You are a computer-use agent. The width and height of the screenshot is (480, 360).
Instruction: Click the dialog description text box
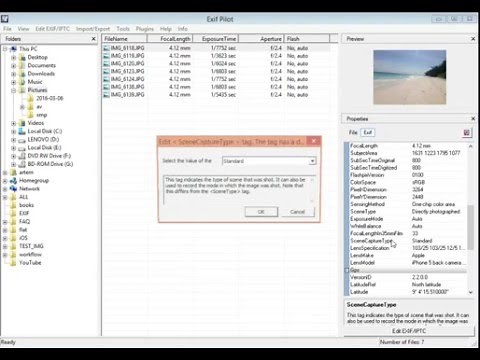pyautogui.click(x=239, y=190)
